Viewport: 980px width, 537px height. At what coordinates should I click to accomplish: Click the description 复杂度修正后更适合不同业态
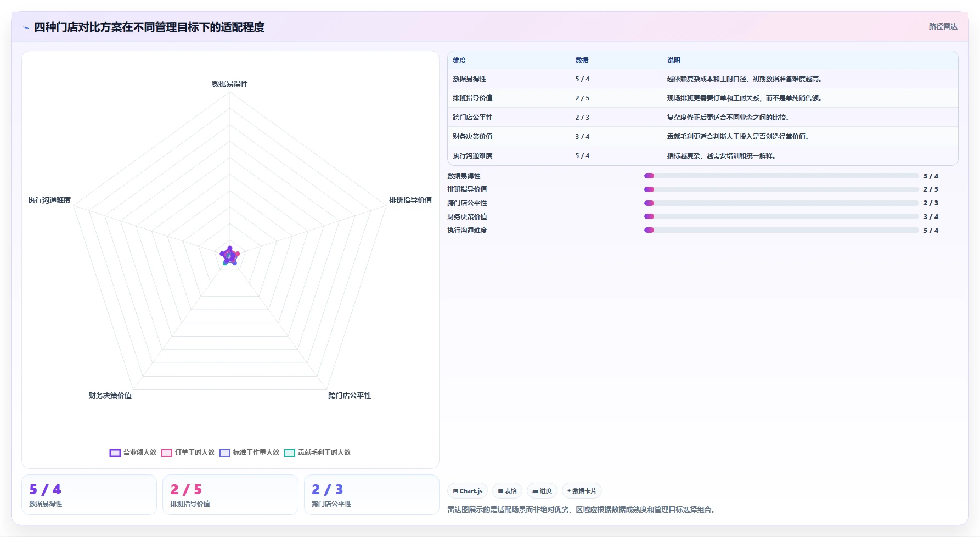728,118
